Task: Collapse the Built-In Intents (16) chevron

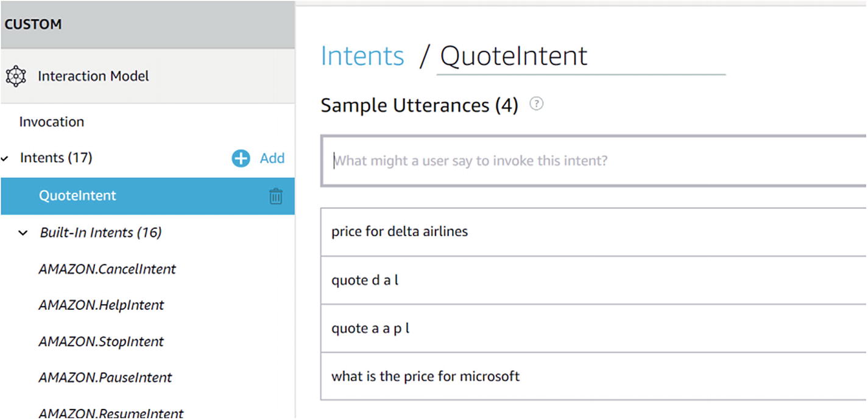Action: 23,233
